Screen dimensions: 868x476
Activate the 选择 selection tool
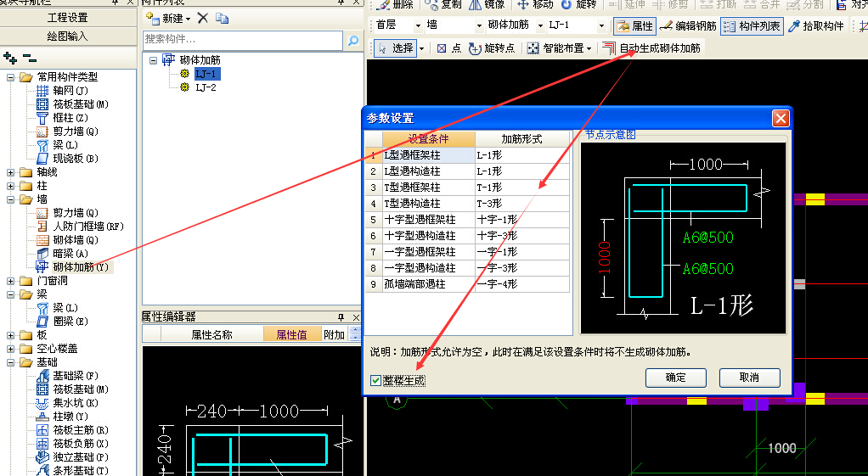(x=396, y=48)
